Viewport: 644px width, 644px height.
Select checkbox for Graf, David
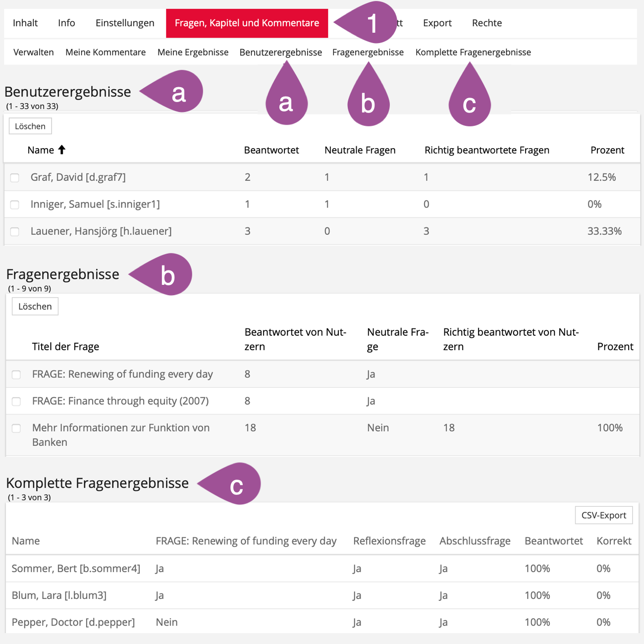pyautogui.click(x=15, y=177)
